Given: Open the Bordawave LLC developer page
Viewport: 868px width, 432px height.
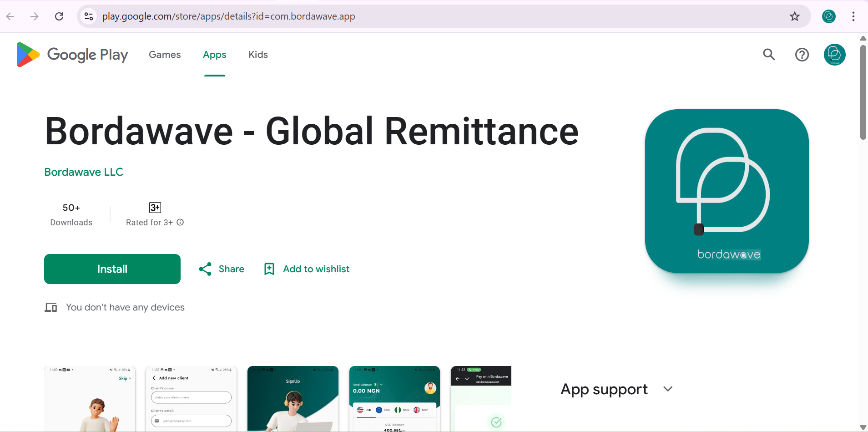Looking at the screenshot, I should 84,172.
